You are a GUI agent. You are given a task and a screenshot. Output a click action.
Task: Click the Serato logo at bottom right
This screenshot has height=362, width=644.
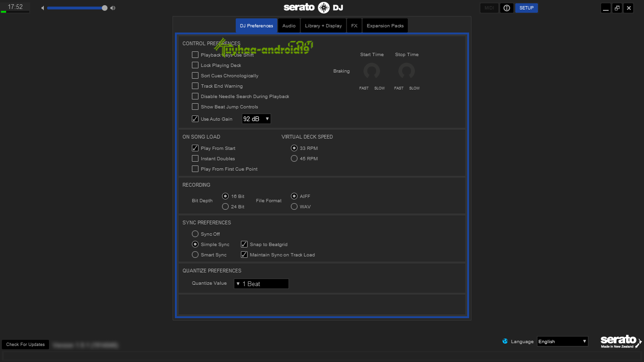click(x=619, y=340)
